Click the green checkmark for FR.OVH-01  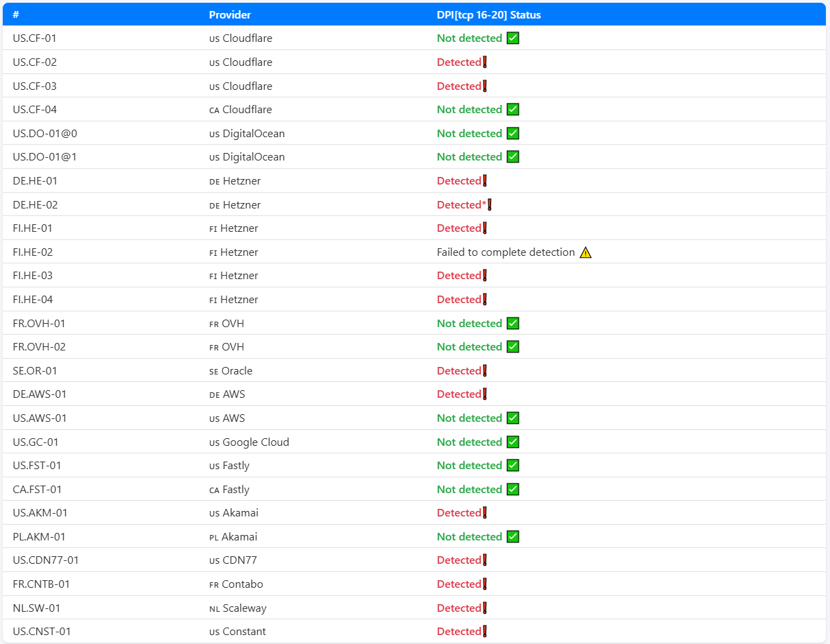(x=512, y=324)
